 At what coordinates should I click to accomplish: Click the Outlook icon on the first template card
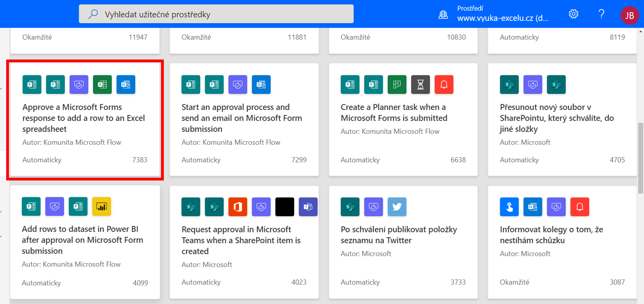point(126,85)
